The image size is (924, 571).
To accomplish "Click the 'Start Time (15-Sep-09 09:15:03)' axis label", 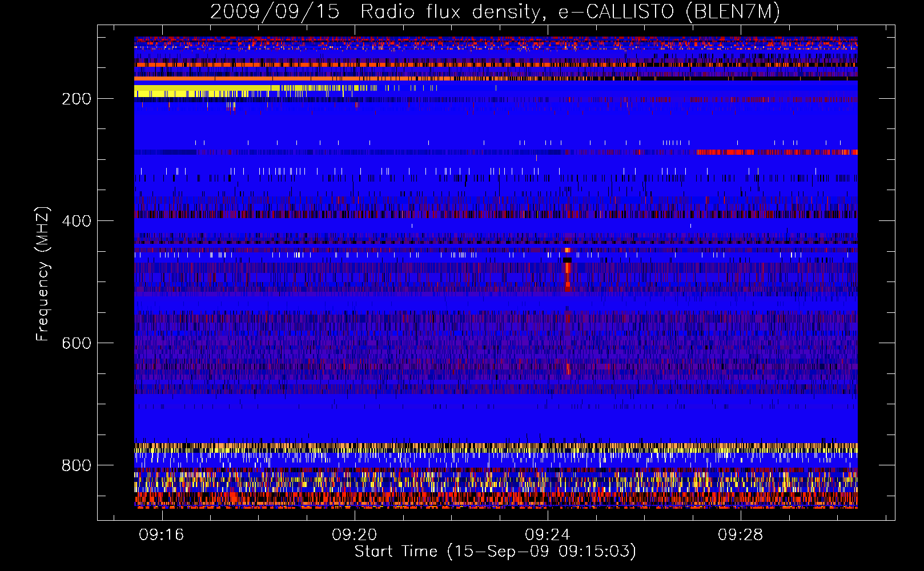I will click(x=495, y=552).
